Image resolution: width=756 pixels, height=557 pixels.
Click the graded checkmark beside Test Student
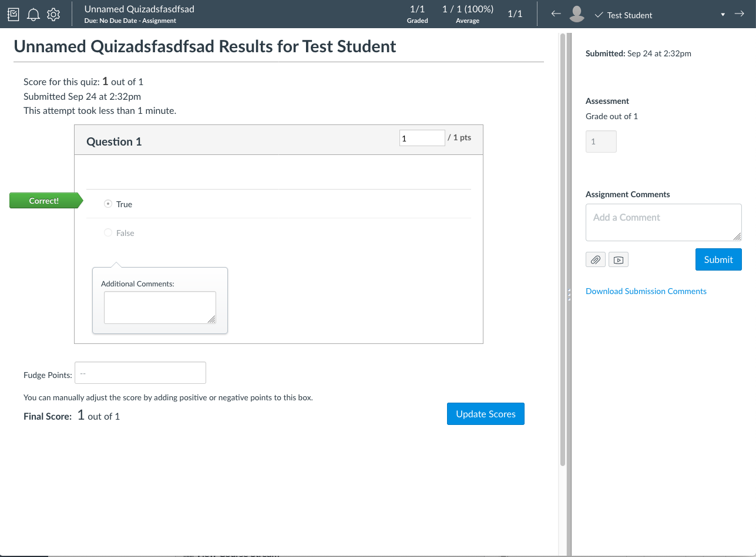point(599,15)
